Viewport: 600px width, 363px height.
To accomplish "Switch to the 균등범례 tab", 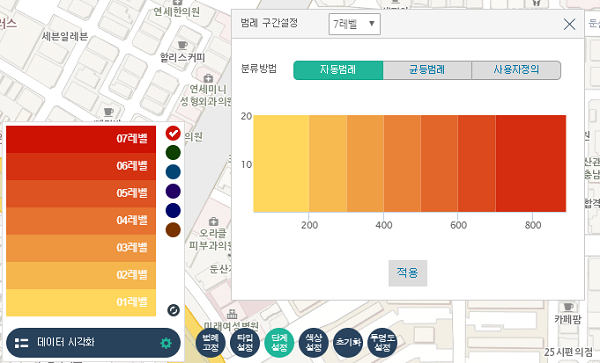I will (427, 70).
